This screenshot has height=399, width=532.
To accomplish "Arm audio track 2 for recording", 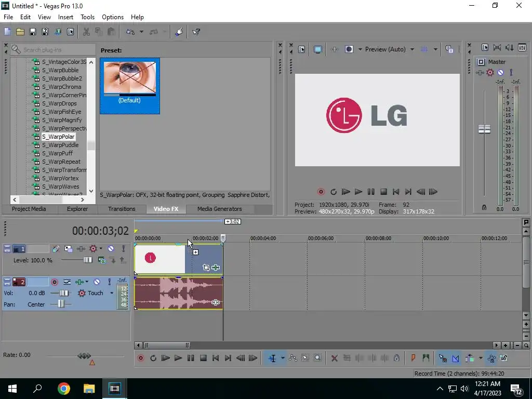I will pyautogui.click(x=54, y=282).
